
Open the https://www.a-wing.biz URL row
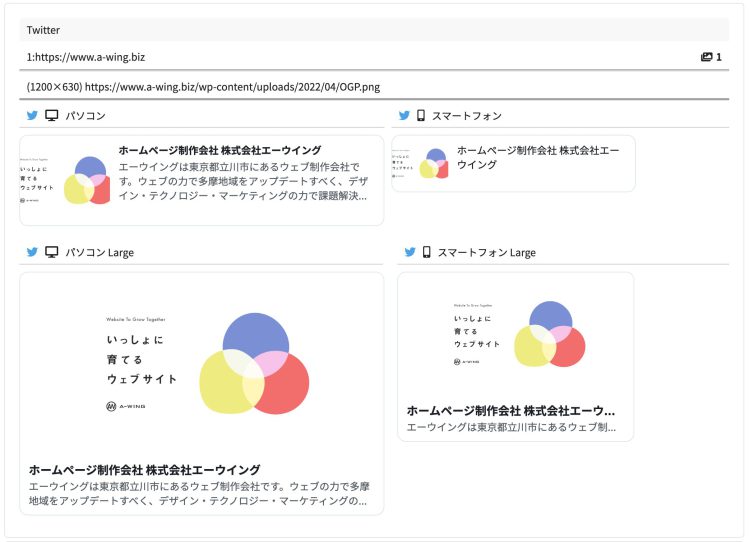[x=86, y=57]
